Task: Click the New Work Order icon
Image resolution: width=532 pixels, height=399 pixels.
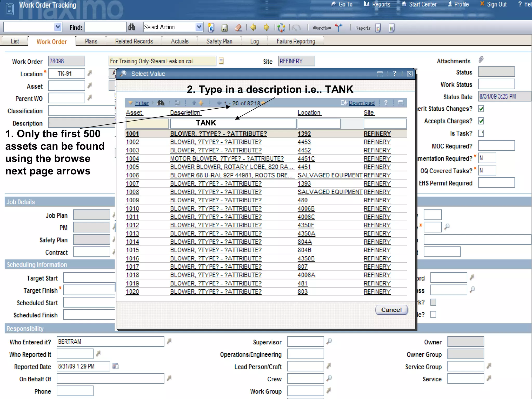Action: pyautogui.click(x=211, y=28)
